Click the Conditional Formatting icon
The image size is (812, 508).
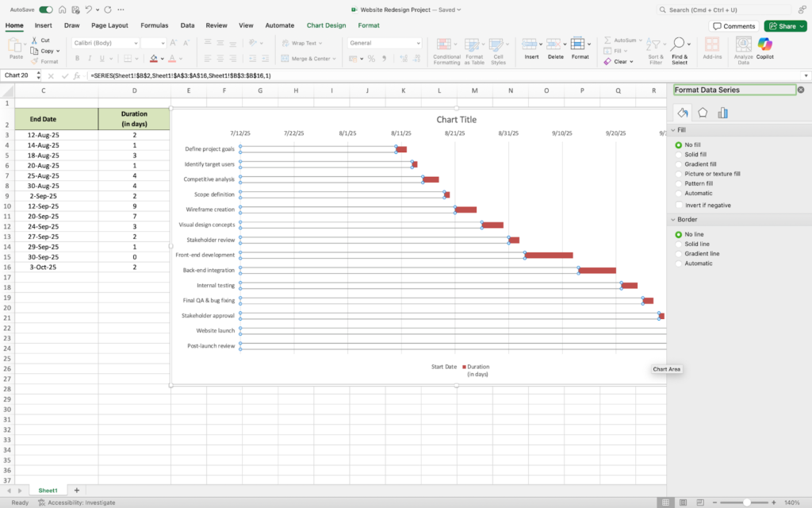coord(446,47)
